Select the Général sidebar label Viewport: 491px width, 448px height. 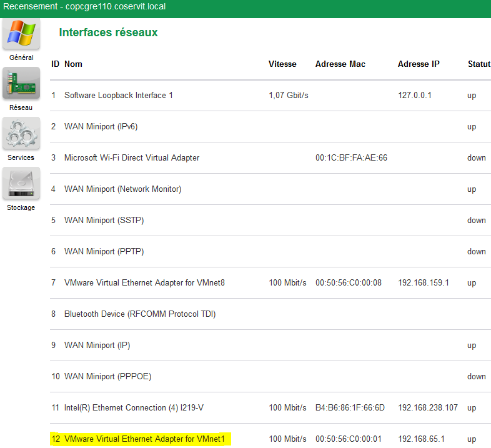point(21,57)
